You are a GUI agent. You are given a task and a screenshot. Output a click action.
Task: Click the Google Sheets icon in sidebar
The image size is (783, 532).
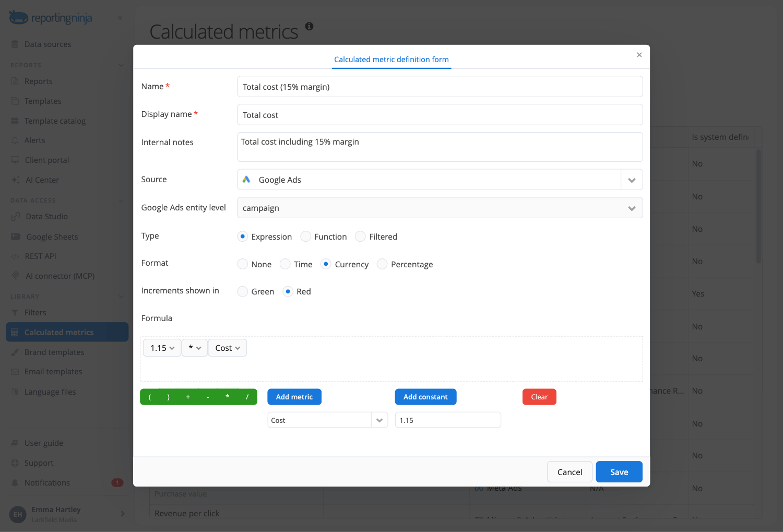[x=16, y=237]
